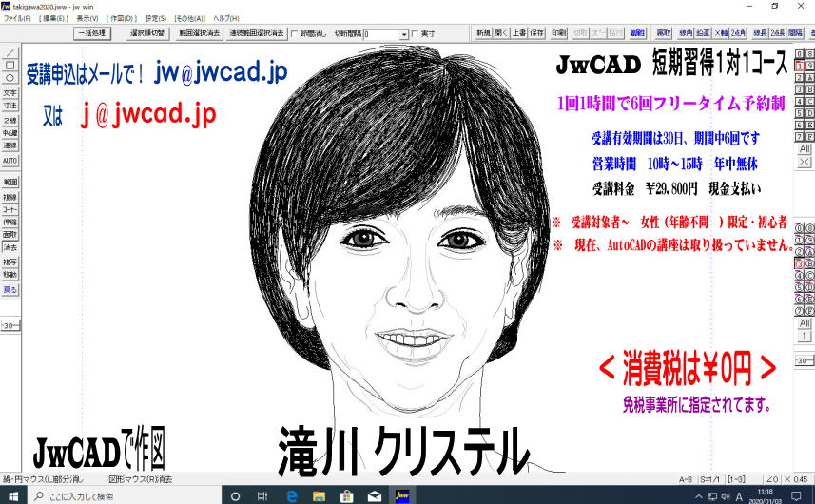Select the line drawing tool
815x504 pixels.
[x=10, y=53]
